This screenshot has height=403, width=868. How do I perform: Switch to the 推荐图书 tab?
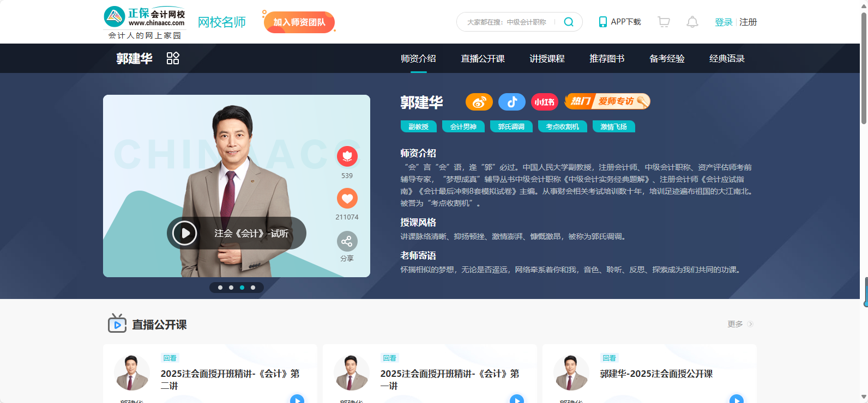click(607, 58)
